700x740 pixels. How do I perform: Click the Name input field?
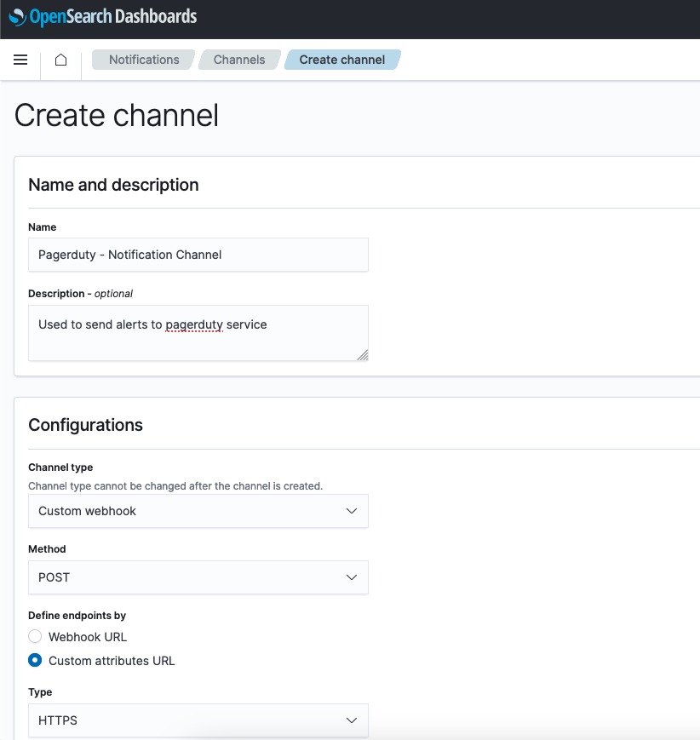pos(198,255)
